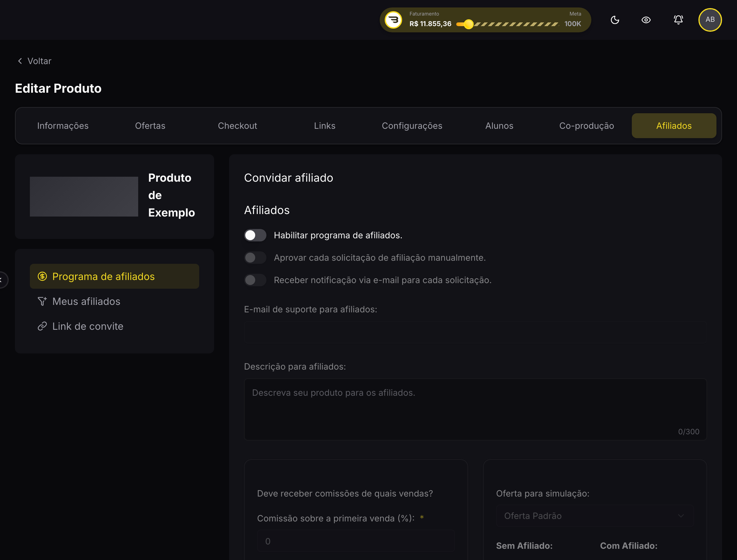This screenshot has height=560, width=737.
Task: Open the AB profile avatar
Action: point(710,20)
